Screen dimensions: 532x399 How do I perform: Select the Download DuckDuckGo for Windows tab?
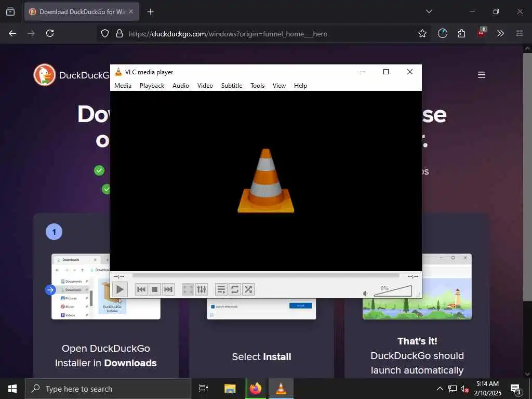82,12
